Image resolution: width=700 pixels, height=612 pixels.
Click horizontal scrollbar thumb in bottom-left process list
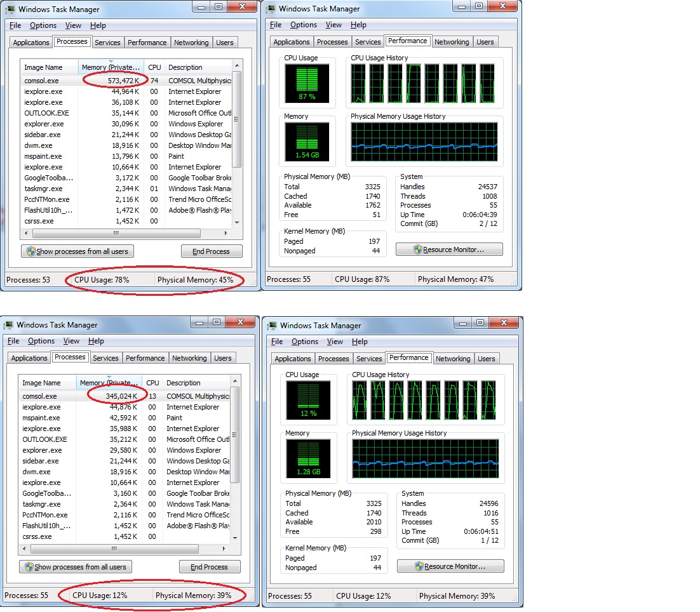click(115, 549)
